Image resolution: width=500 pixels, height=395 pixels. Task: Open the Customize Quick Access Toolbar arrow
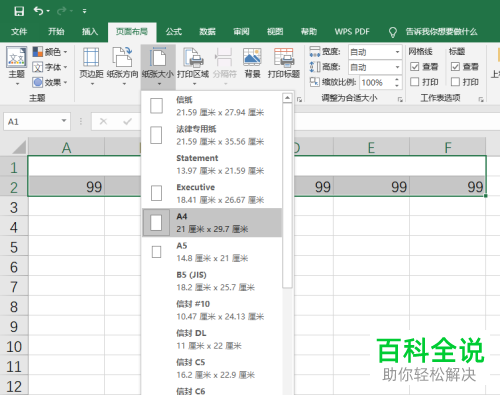tap(84, 11)
